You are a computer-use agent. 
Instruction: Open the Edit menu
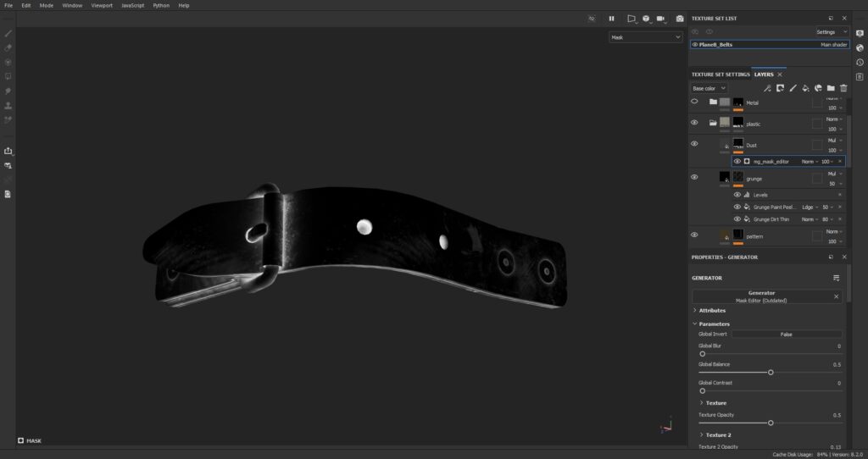[26, 6]
